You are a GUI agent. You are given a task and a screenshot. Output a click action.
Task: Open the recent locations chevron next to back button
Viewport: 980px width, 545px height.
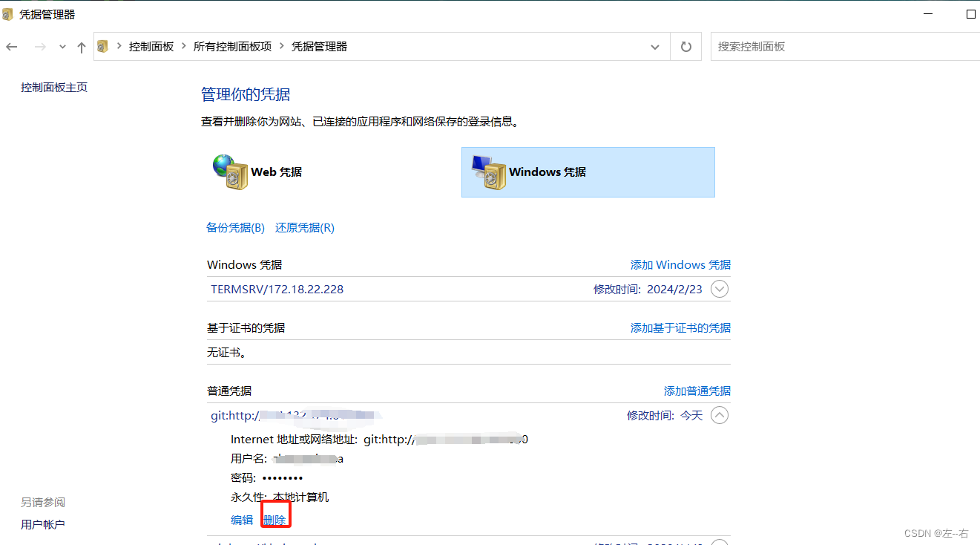[62, 46]
